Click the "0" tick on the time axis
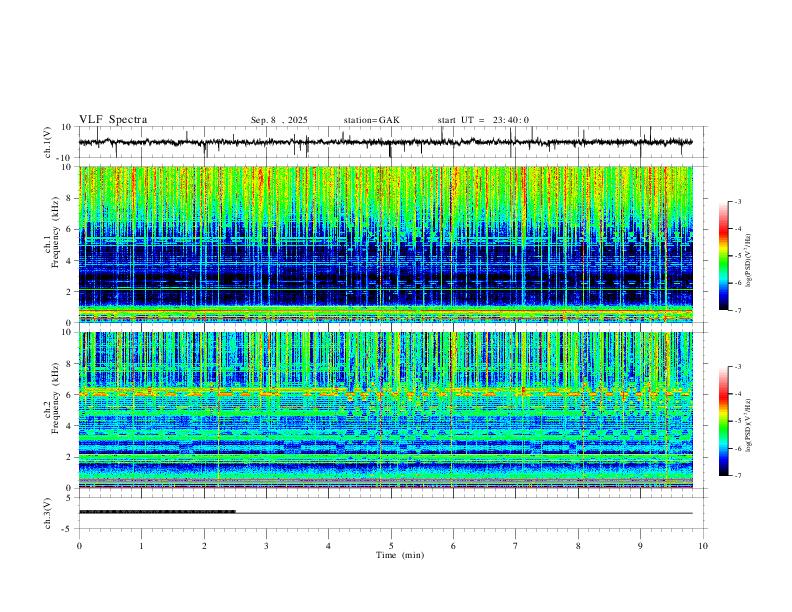The width and height of the screenshot is (792, 612). click(79, 546)
